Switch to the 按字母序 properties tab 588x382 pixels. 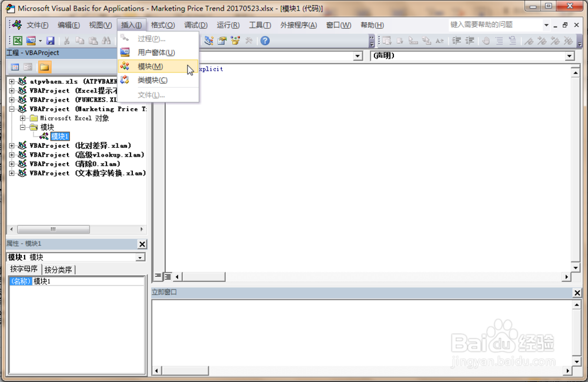(x=24, y=269)
